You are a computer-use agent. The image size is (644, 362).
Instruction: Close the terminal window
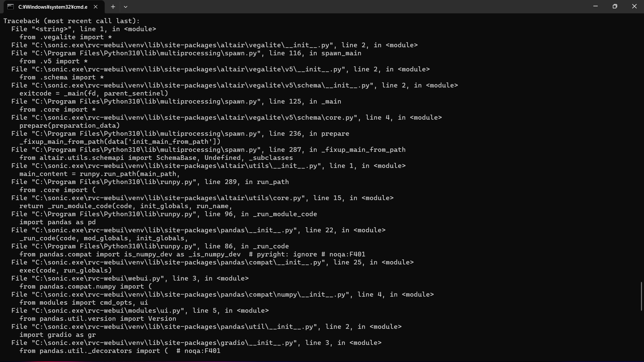coord(635,6)
